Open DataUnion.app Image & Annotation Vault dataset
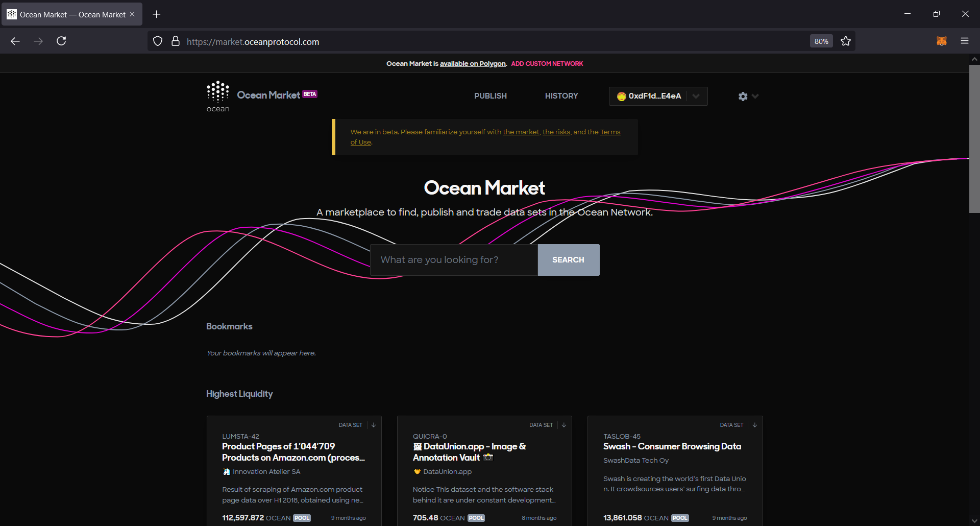Screen dimensions: 980x526 (x=470, y=452)
